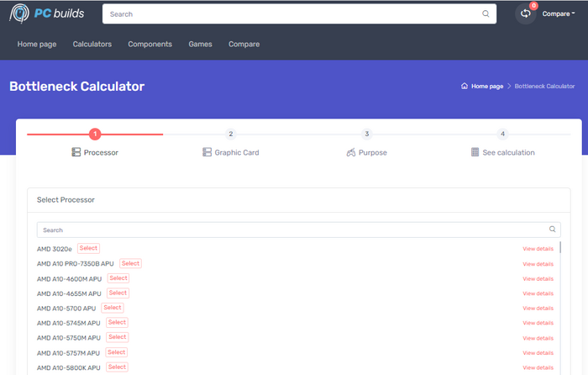The image size is (588, 375).
Task: Click Home page breadcrumb link
Action: click(x=487, y=87)
